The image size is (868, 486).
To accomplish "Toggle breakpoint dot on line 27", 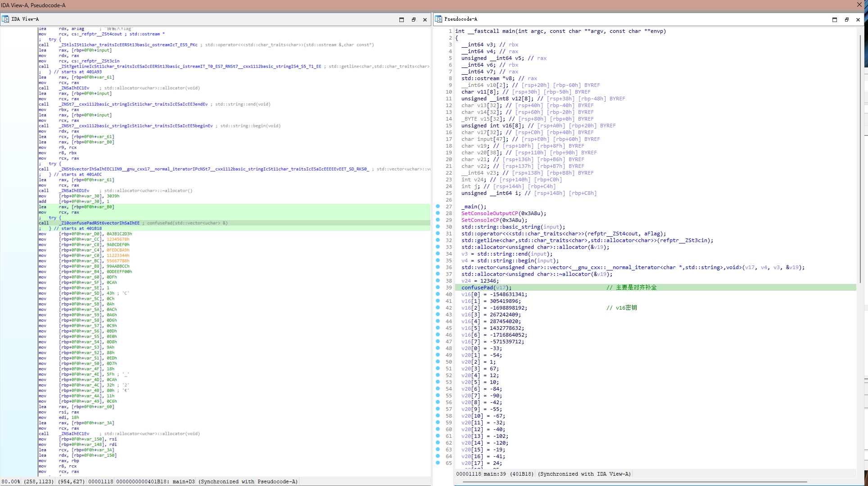I will pyautogui.click(x=438, y=207).
